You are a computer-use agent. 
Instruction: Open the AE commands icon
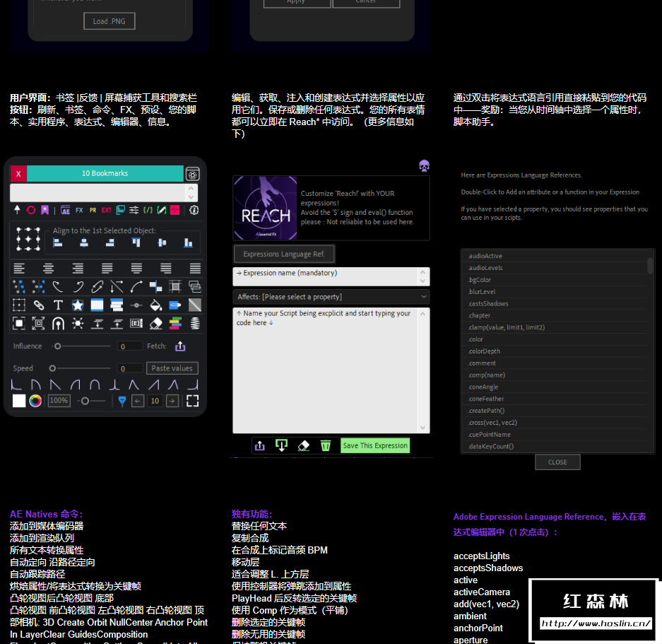pos(65,210)
